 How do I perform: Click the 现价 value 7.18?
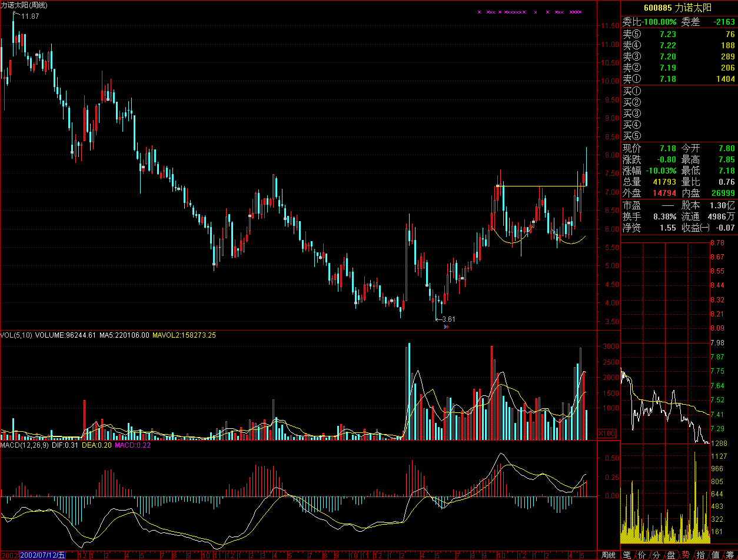pos(668,148)
